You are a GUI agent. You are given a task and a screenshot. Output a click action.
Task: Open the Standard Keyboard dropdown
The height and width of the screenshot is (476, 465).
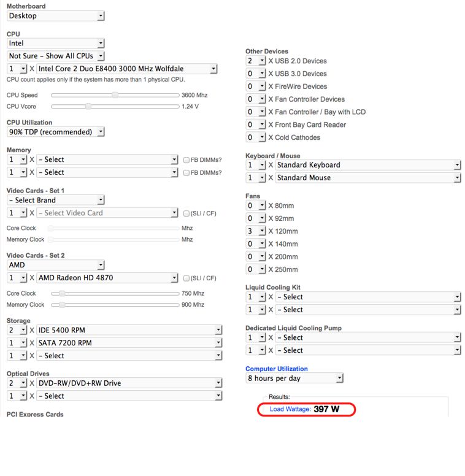click(368, 165)
